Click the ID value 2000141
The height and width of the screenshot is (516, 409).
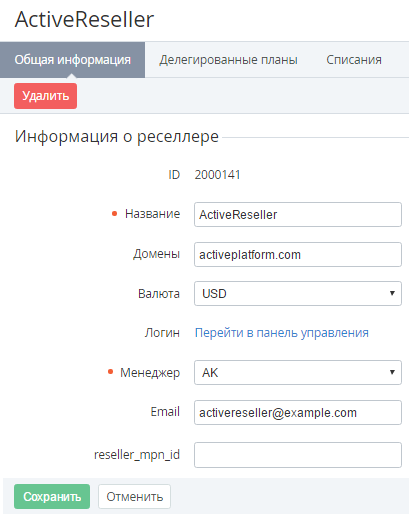217,175
